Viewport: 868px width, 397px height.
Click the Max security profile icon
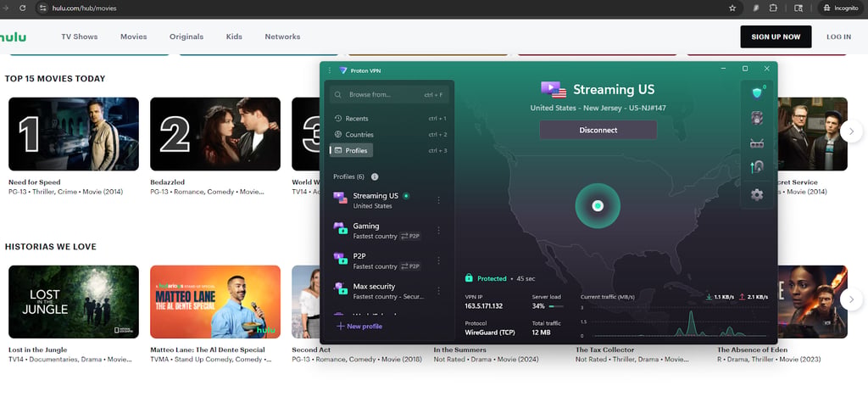340,288
